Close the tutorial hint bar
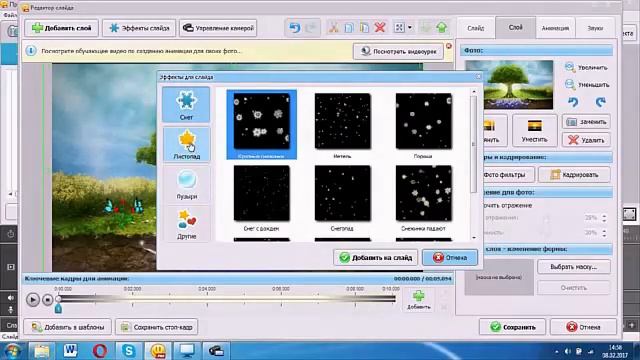Image resolution: width=640 pixels, height=360 pixels. [449, 46]
